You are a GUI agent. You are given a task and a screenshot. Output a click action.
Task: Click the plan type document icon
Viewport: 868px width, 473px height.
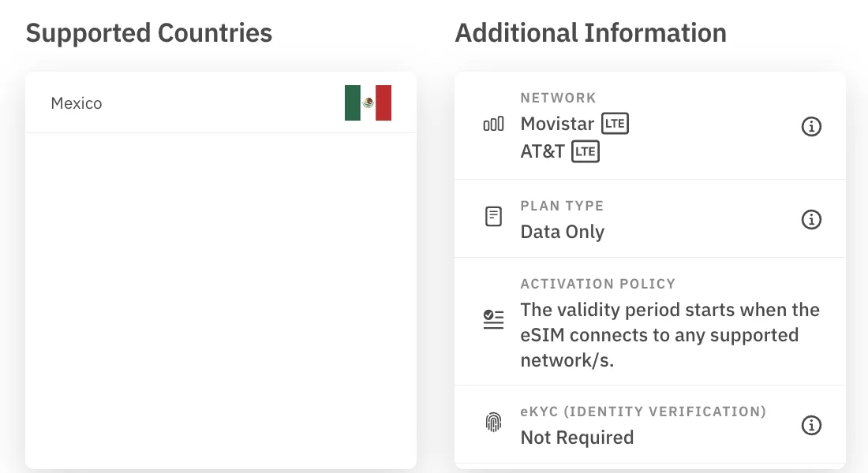[493, 216]
